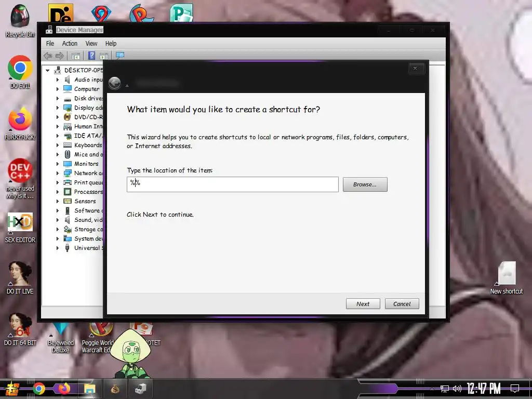Open the Action menu in Device Manager
This screenshot has width=532, height=399.
point(70,44)
